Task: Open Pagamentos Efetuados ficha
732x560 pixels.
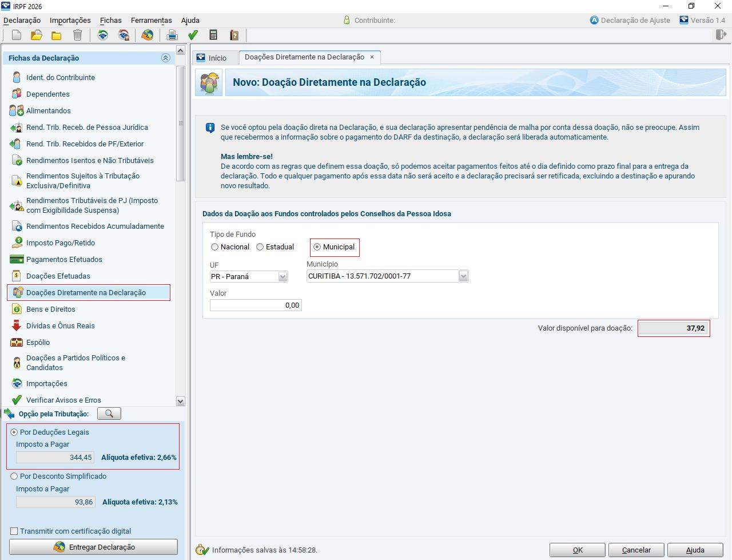Action: (64, 259)
